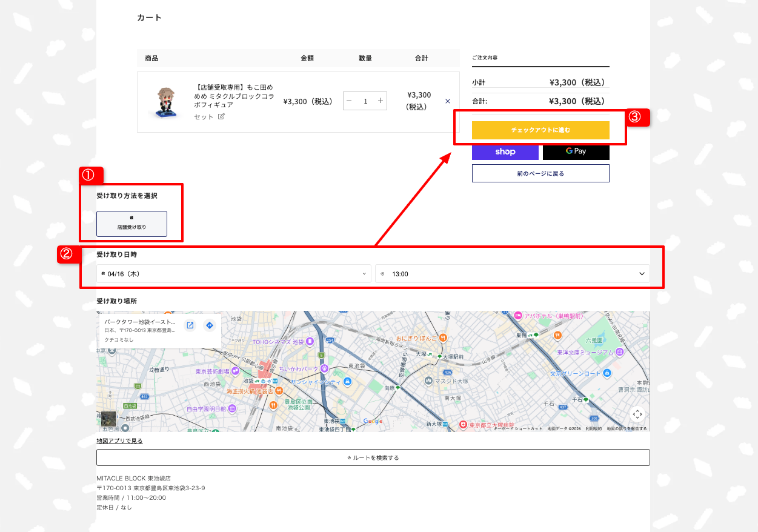
Task: Click the 東洋文庫ミュージアム map marker
Action: point(620,352)
